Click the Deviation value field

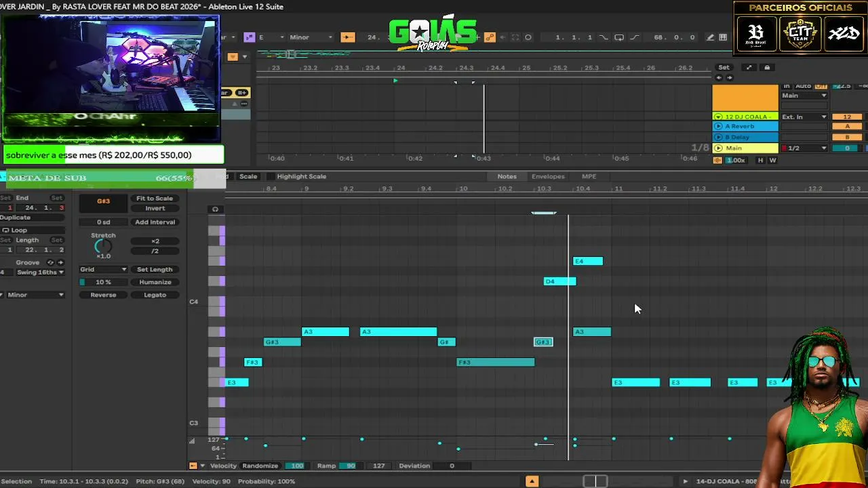pos(452,466)
